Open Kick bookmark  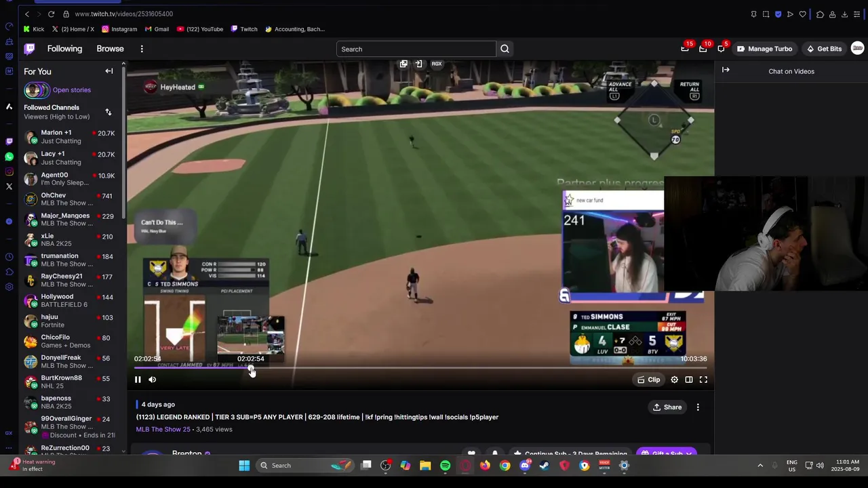point(34,29)
